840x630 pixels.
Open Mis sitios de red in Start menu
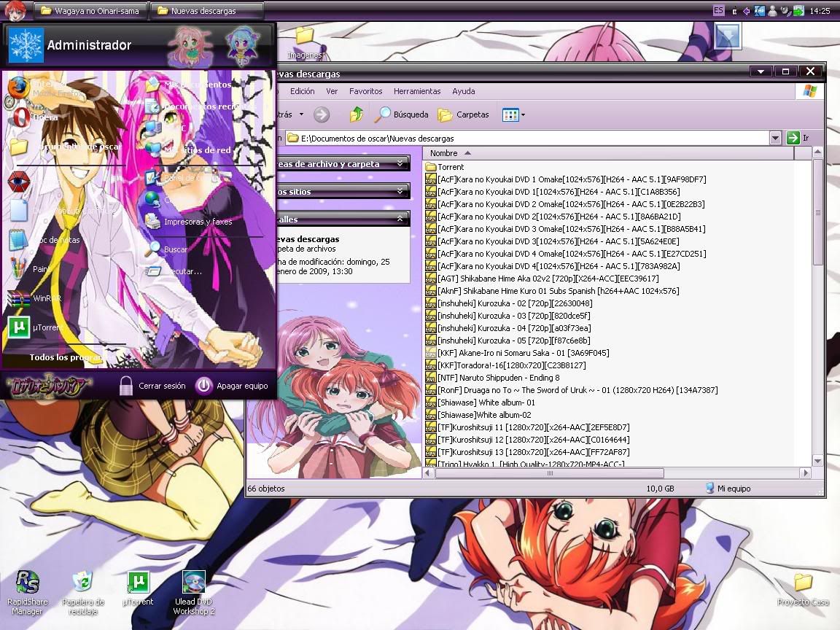pyautogui.click(x=189, y=150)
